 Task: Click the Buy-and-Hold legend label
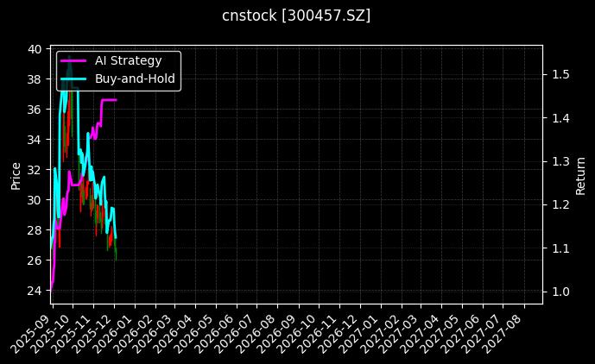[135, 78]
